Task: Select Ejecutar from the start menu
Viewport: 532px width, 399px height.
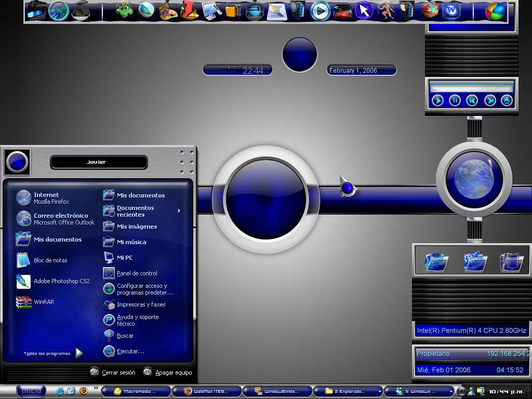Action: point(130,352)
